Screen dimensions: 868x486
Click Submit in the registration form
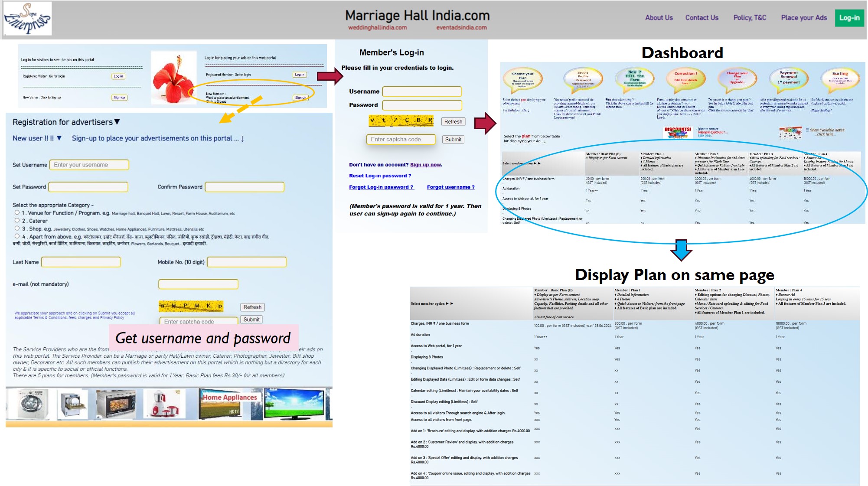coord(251,320)
